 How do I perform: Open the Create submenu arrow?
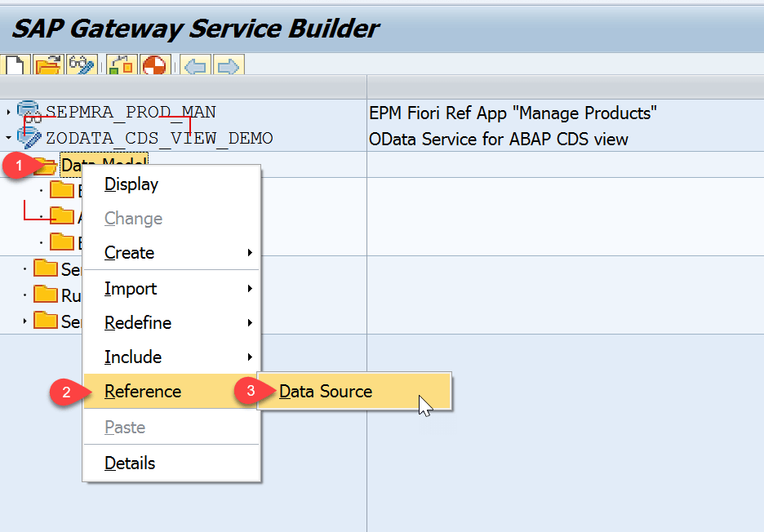click(x=250, y=252)
